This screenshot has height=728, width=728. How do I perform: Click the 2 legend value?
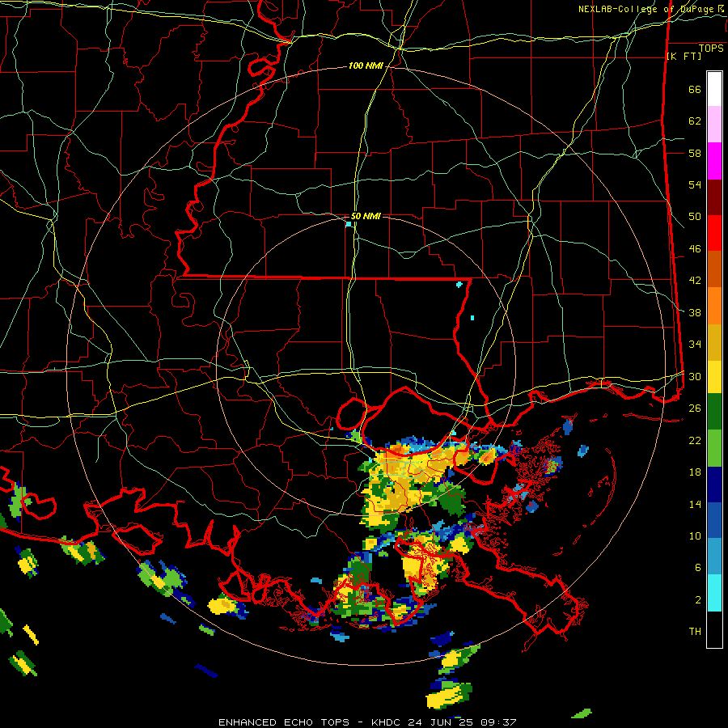[698, 600]
